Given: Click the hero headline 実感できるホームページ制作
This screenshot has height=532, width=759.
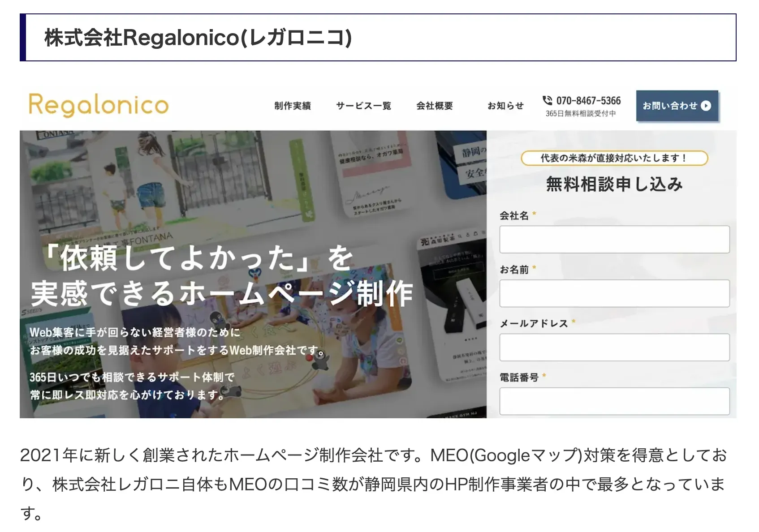Looking at the screenshot, I should (x=222, y=294).
